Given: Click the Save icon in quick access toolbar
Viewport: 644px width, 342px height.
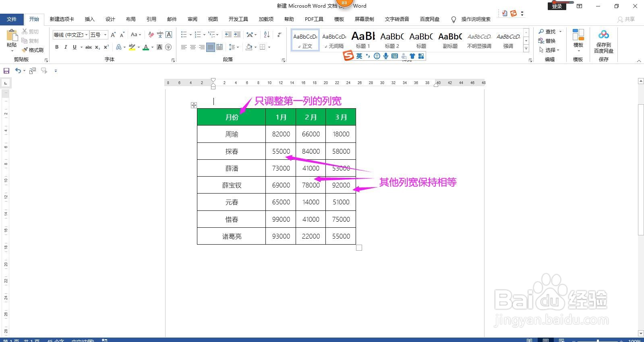Looking at the screenshot, I should (6, 71).
